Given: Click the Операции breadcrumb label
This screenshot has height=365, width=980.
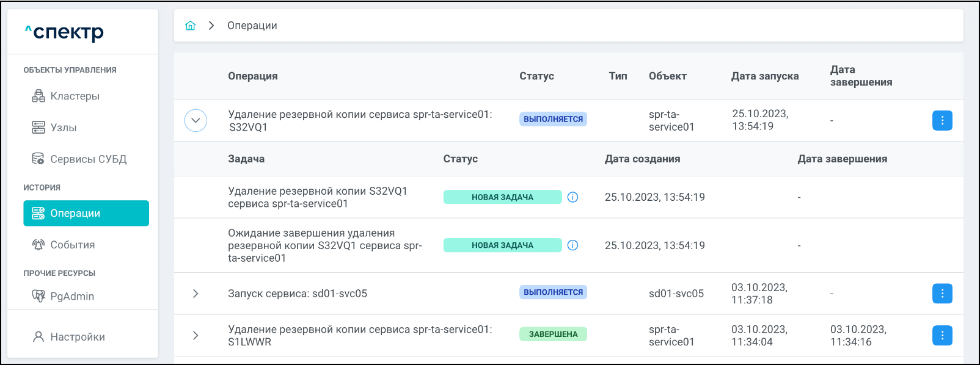Looking at the screenshot, I should (252, 26).
